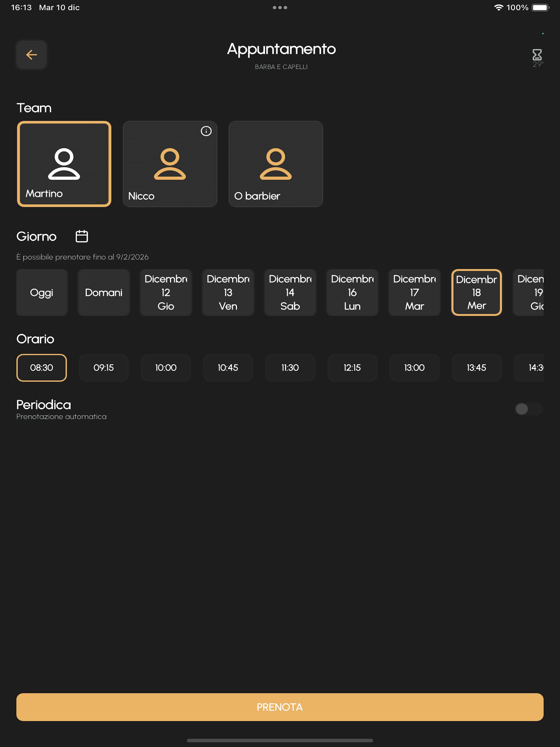Select the 10:00 time slot

pos(166,368)
